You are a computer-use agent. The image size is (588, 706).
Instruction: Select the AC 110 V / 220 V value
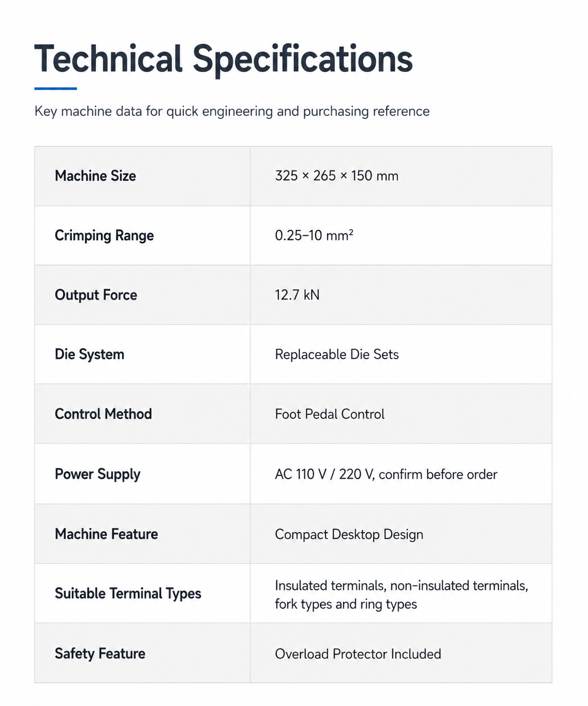point(386,474)
